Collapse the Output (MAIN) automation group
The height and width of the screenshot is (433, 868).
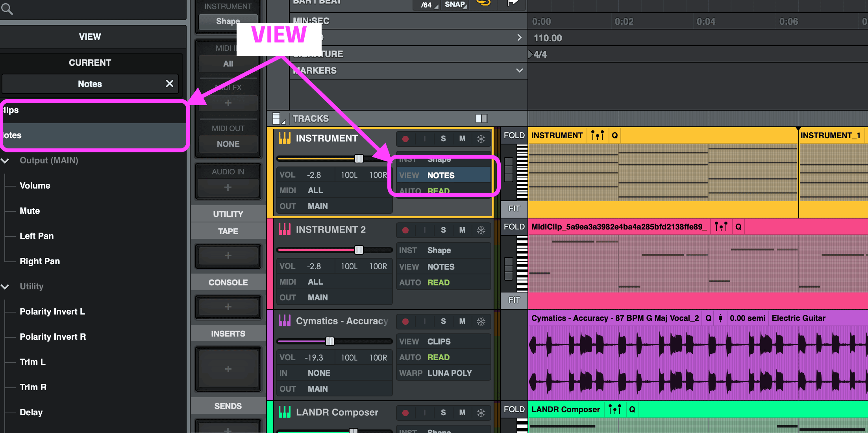tap(5, 161)
